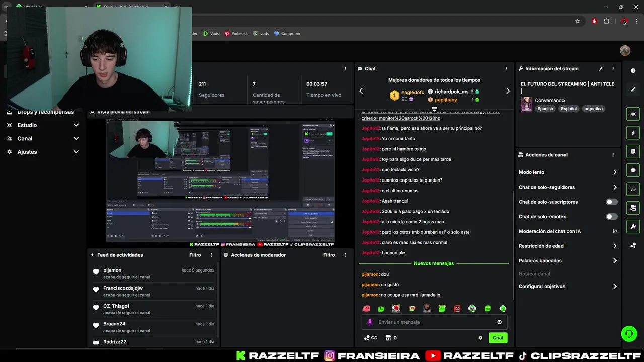Open the Acciones de moderador three-dot menu

click(345, 255)
